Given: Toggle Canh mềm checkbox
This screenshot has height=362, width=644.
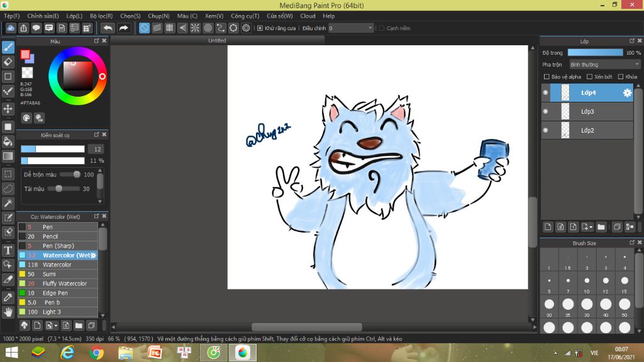Looking at the screenshot, I should tap(382, 28).
